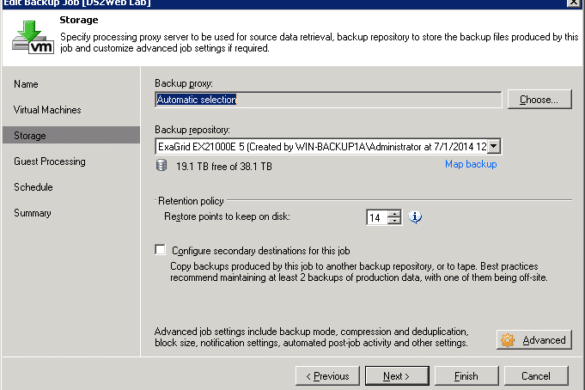Viewport: 585px width, 390px height.
Task: Go to the Virtual Machines step
Action: coord(47,110)
